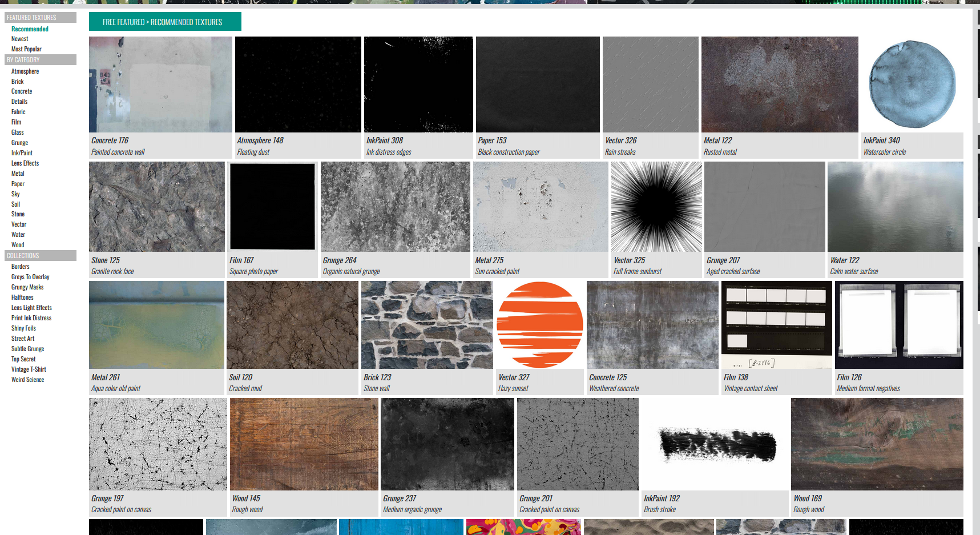
Task: Go to the Fabric category
Action: coord(18,112)
